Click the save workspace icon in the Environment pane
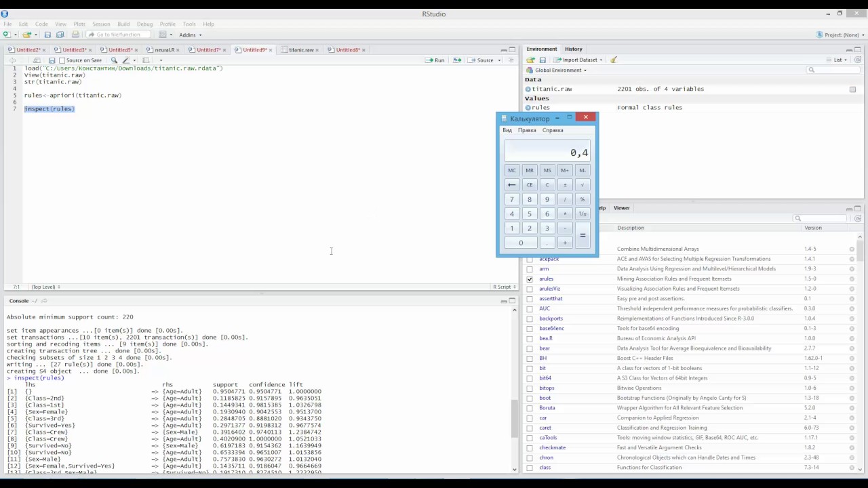This screenshot has height=488, width=868. pos(542,60)
